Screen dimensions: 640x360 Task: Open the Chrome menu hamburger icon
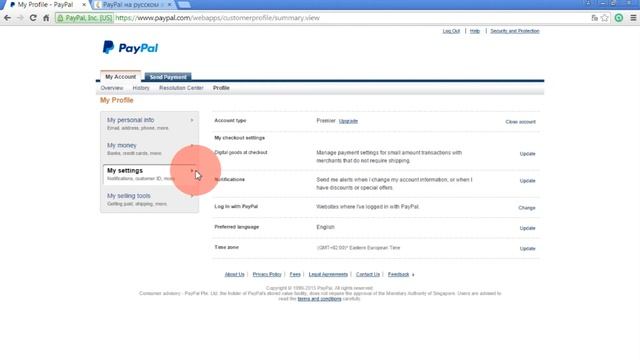click(633, 18)
